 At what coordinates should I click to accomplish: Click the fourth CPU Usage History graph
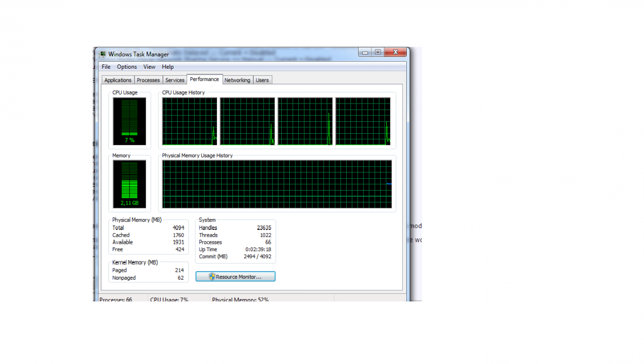[363, 121]
